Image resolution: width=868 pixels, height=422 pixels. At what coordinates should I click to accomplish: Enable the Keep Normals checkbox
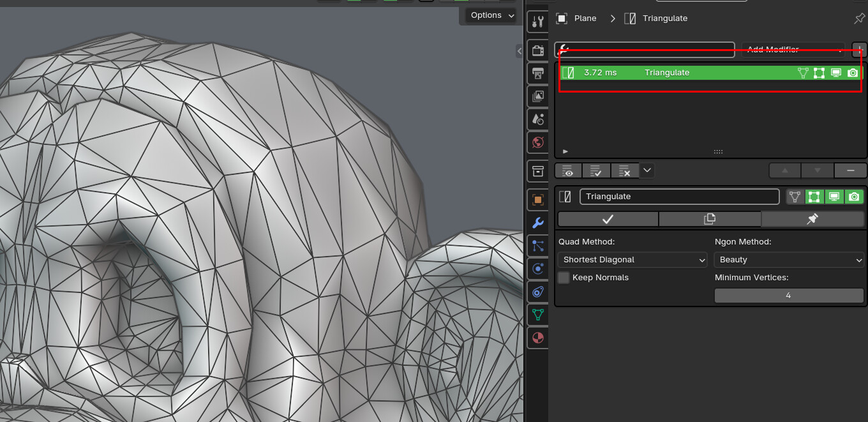[564, 278]
